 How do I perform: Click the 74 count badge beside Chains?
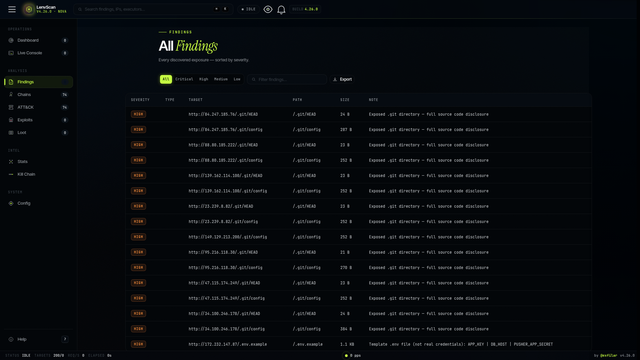tap(64, 95)
